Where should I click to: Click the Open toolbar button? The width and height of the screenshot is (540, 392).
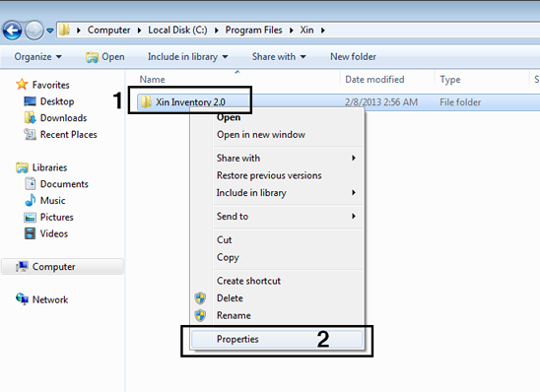[105, 57]
